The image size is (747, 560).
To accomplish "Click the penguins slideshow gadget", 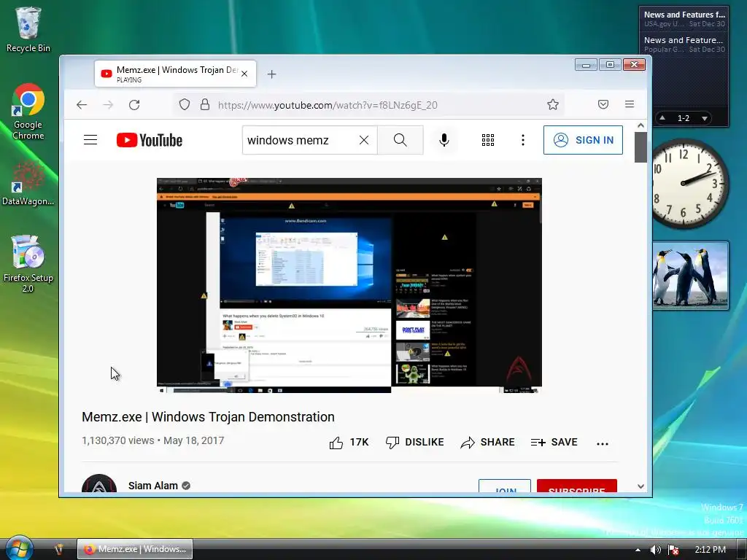I will pos(690,276).
